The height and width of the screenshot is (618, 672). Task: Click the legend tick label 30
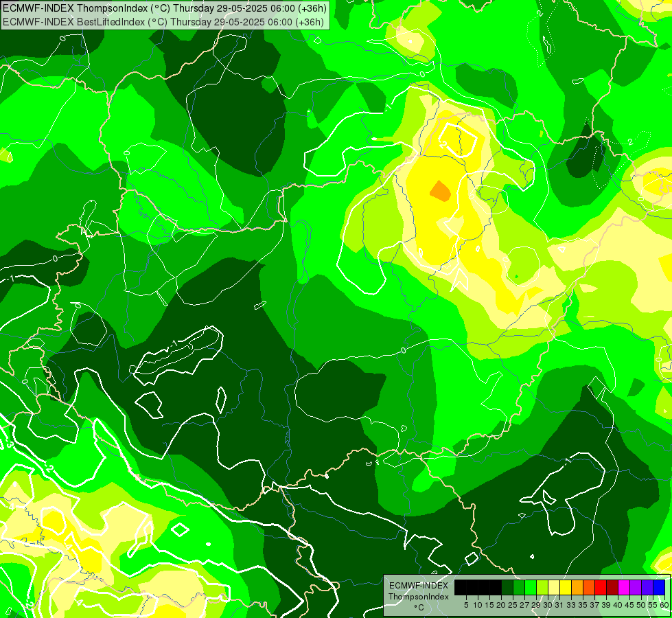[x=548, y=605]
